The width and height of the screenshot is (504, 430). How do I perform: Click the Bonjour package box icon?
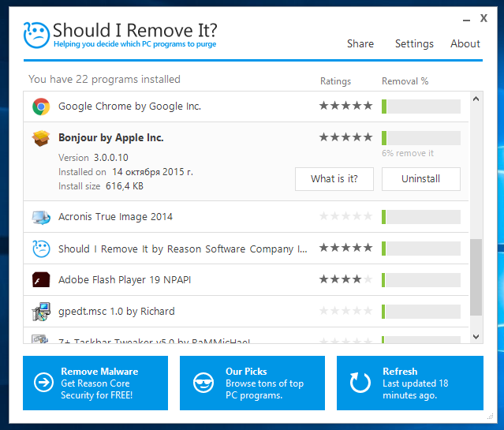(x=41, y=138)
